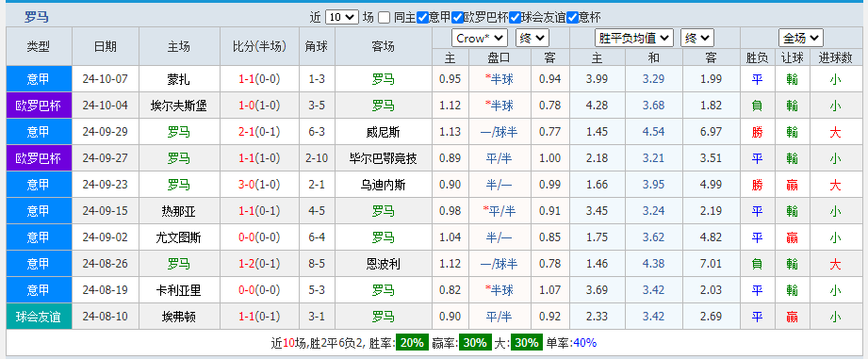Click the away odds value 6.97
Viewport: 868px width, 359px height.
point(711,132)
